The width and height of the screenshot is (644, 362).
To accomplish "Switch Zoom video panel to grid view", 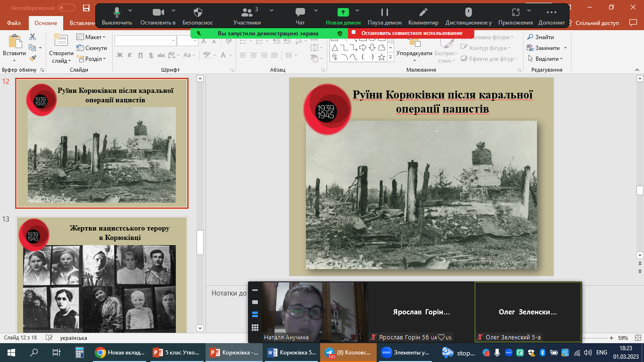I will (255, 328).
